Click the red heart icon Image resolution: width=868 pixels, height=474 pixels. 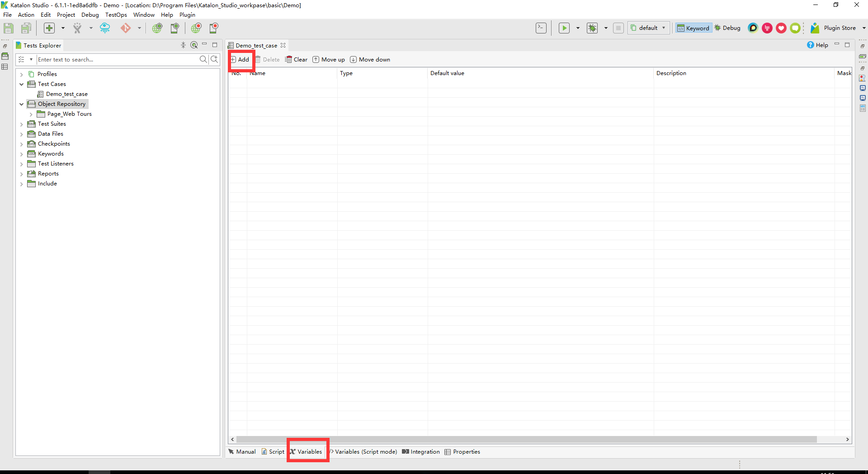pos(781,28)
